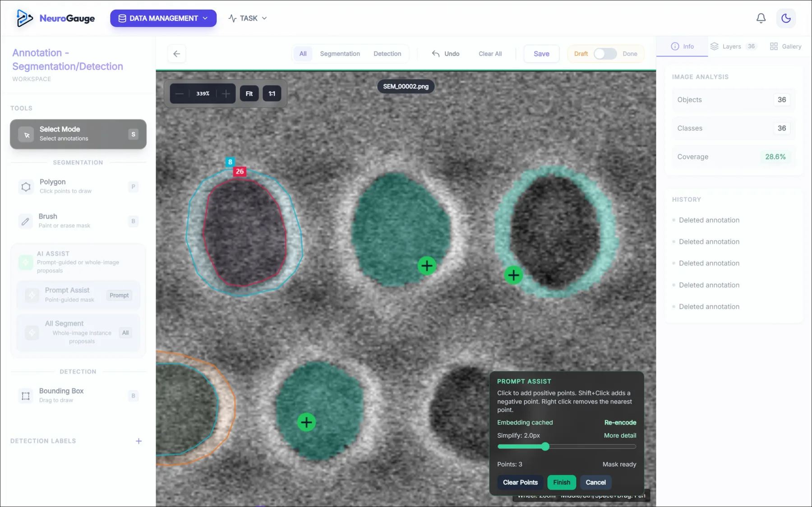The height and width of the screenshot is (507, 812).
Task: Click More detail link
Action: click(620, 435)
